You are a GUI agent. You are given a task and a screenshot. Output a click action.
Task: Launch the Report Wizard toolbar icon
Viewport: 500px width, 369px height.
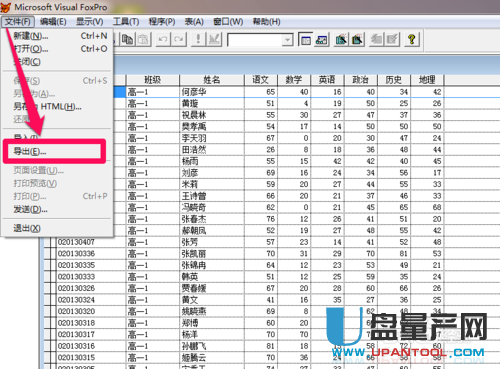(357, 40)
